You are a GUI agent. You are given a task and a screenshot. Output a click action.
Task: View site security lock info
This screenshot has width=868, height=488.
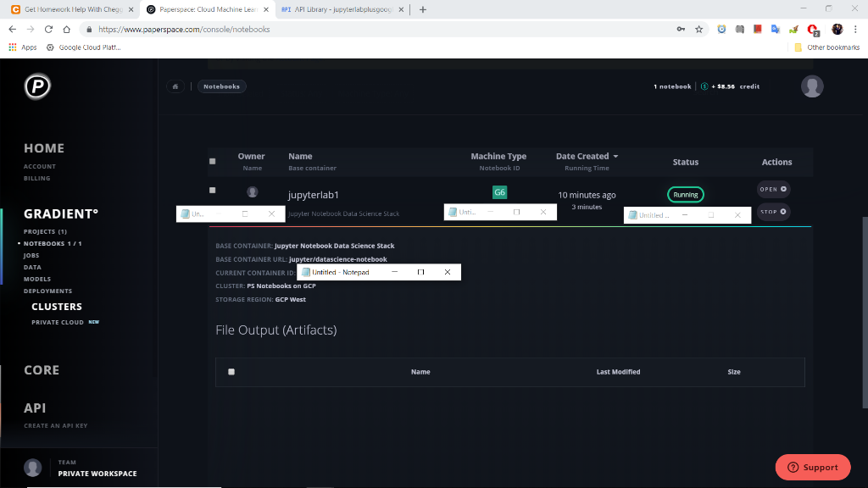pos(89,30)
